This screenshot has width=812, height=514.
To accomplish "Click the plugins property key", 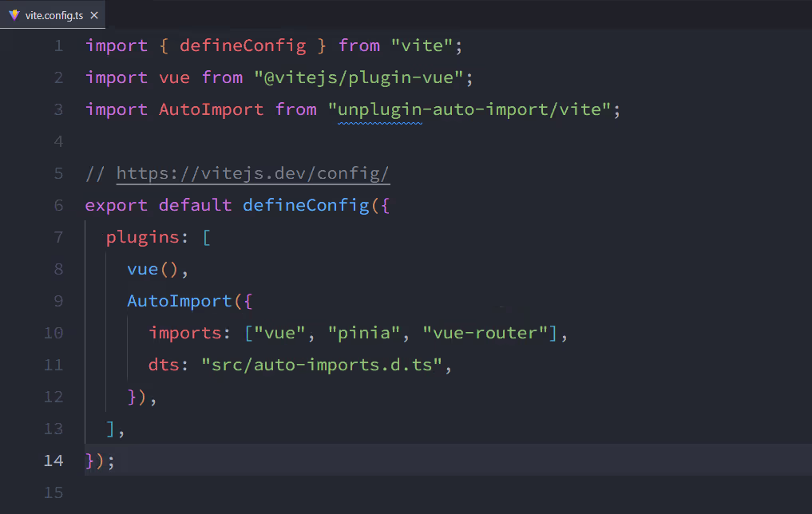I will coord(143,238).
